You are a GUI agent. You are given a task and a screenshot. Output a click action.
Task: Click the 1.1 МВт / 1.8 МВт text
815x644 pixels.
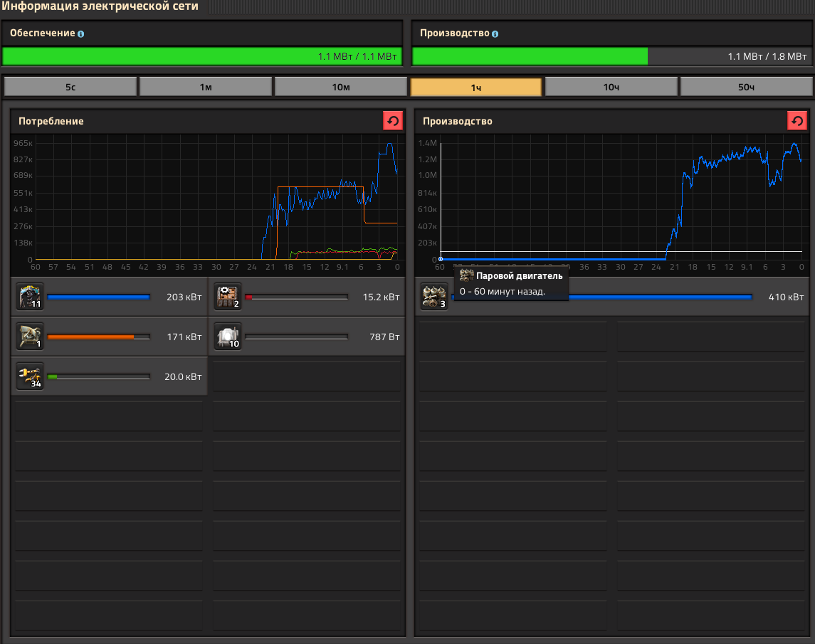pyautogui.click(x=767, y=56)
